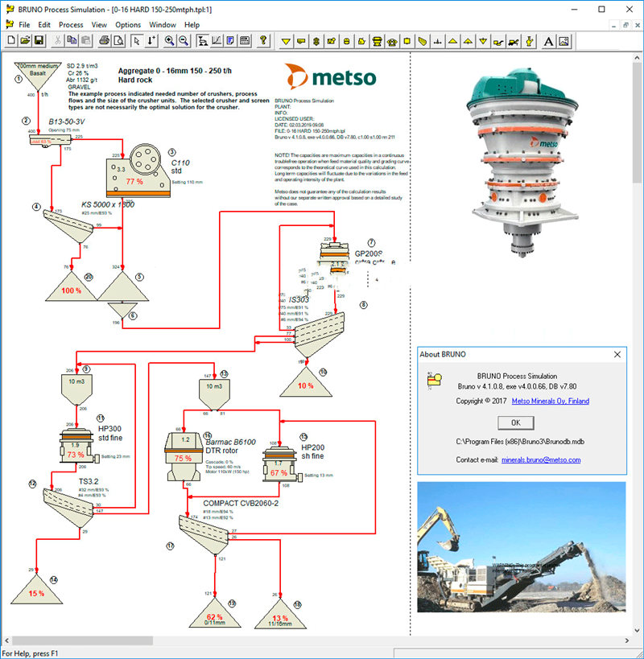Select the arrow pointer tool
The image size is (644, 659).
(136, 41)
